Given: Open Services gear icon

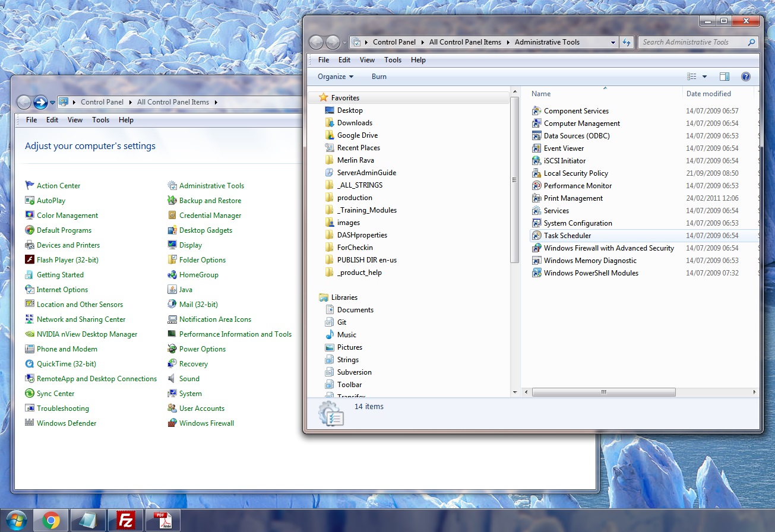Looking at the screenshot, I should [536, 211].
